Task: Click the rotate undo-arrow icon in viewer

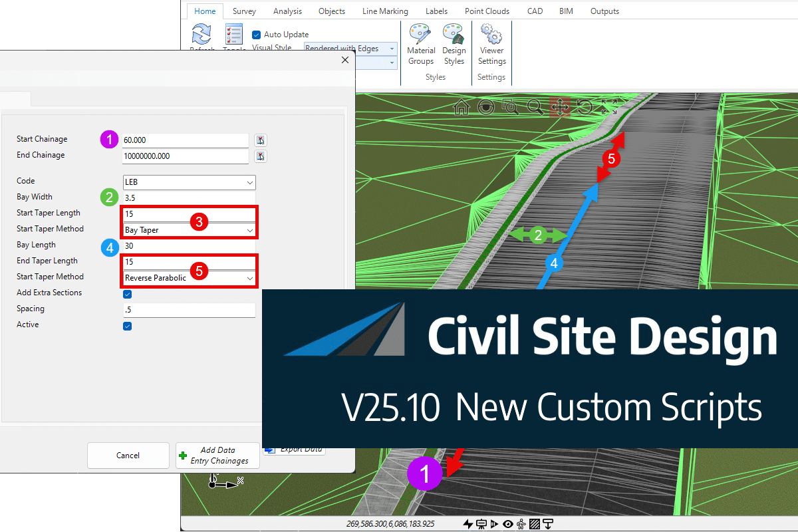Action: point(585,107)
